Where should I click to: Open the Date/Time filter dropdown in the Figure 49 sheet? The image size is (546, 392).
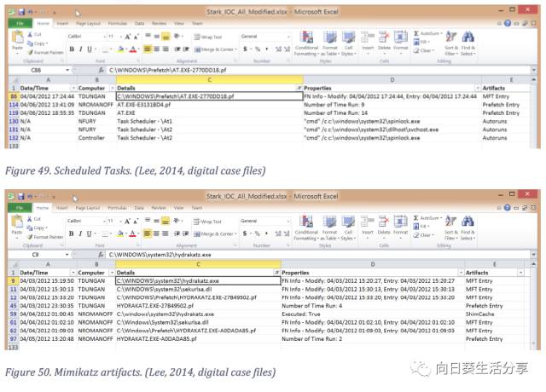73,88
